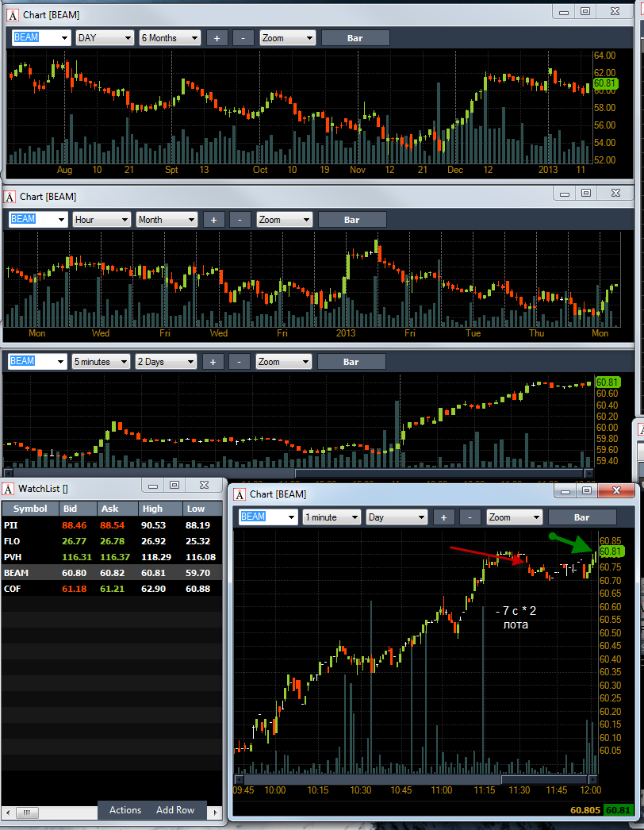This screenshot has width=644, height=830.
Task: Click right scroll arrow in WatchList footer
Action: [215, 812]
